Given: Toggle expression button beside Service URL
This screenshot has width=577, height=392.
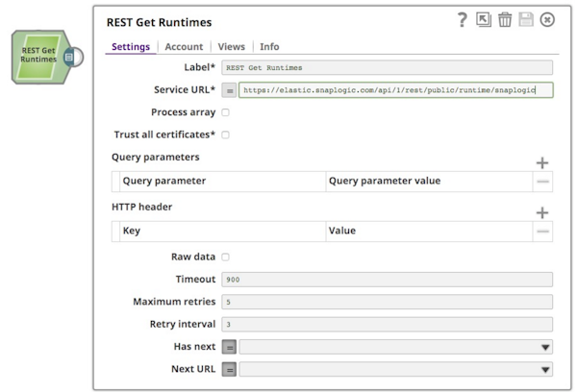Looking at the screenshot, I should tap(229, 90).
